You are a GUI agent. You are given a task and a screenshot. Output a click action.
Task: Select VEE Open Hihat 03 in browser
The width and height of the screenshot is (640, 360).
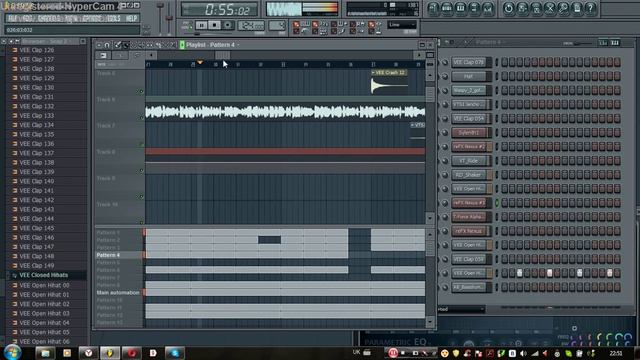[x=44, y=313]
